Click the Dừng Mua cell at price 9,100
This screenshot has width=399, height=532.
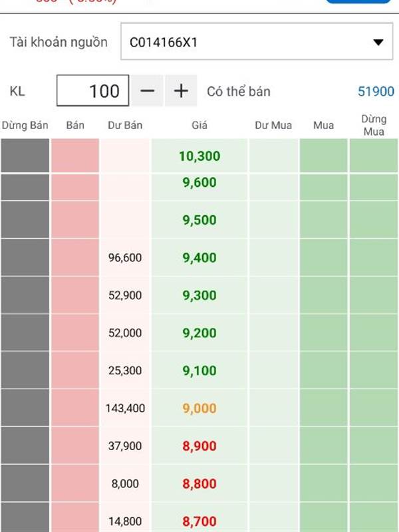coord(374,370)
